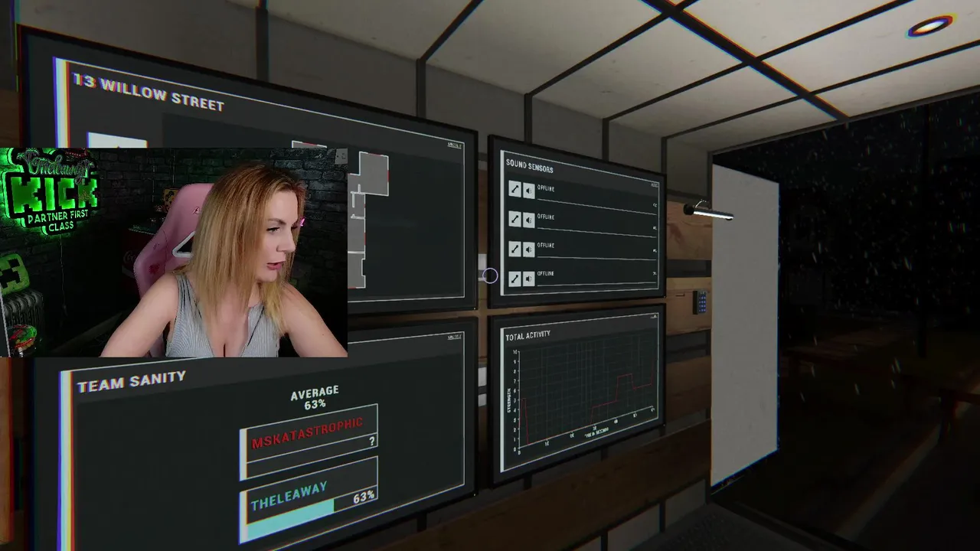Click the "TOTAL ACTIVITY" heading
Viewport: 980px width, 551px height.
(x=528, y=335)
